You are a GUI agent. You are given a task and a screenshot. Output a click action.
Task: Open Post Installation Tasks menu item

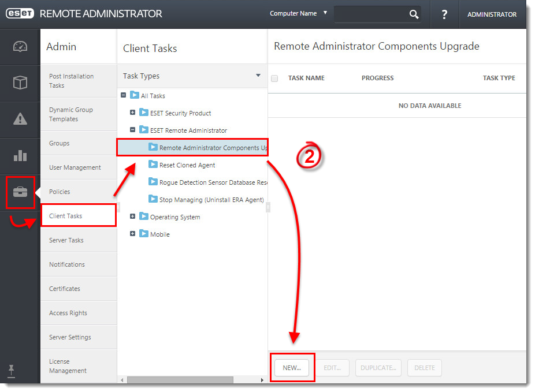[x=79, y=81]
